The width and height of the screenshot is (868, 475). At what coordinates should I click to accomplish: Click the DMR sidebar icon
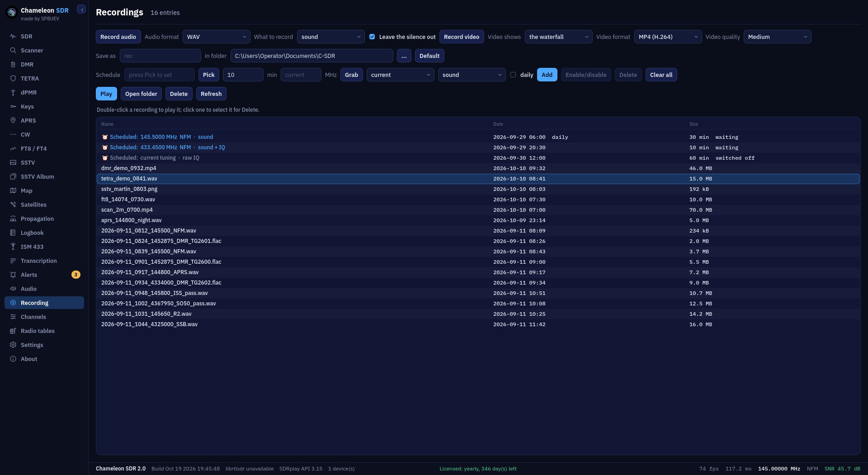click(13, 65)
